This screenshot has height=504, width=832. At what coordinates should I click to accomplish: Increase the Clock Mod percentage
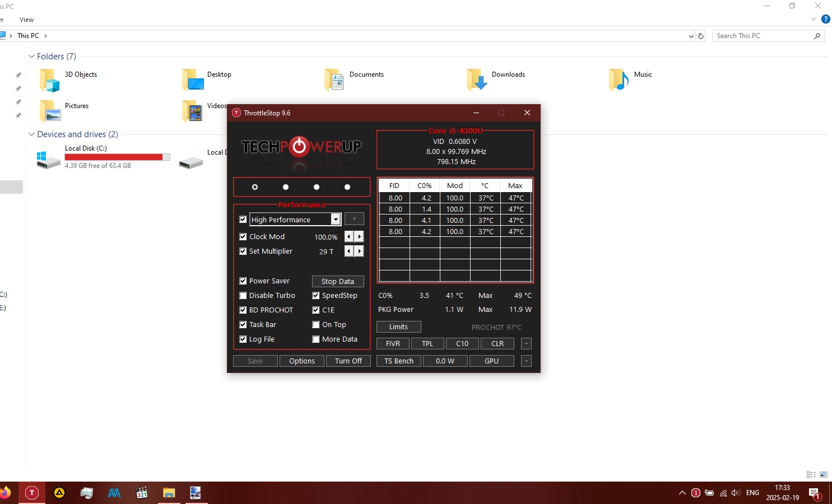(x=359, y=237)
